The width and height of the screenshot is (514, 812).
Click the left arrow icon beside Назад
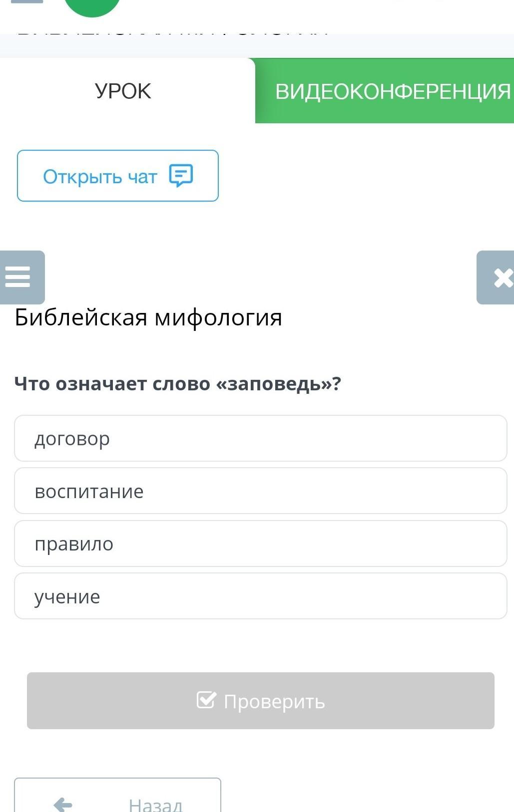point(63,804)
